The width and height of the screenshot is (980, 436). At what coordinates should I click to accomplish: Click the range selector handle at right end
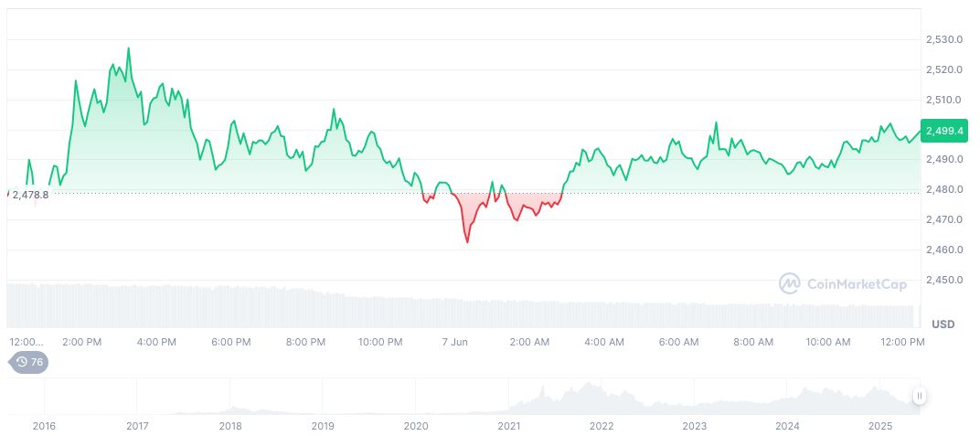(x=919, y=396)
